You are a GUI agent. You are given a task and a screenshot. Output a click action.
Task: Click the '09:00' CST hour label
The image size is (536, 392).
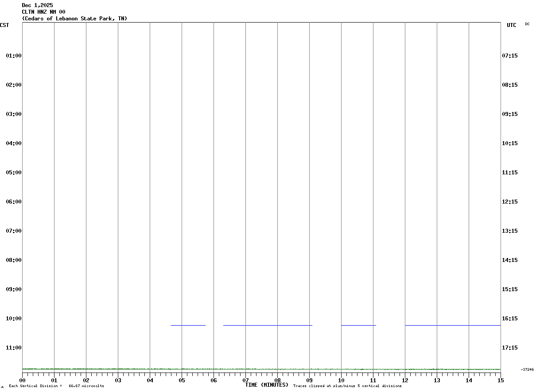tap(14, 289)
